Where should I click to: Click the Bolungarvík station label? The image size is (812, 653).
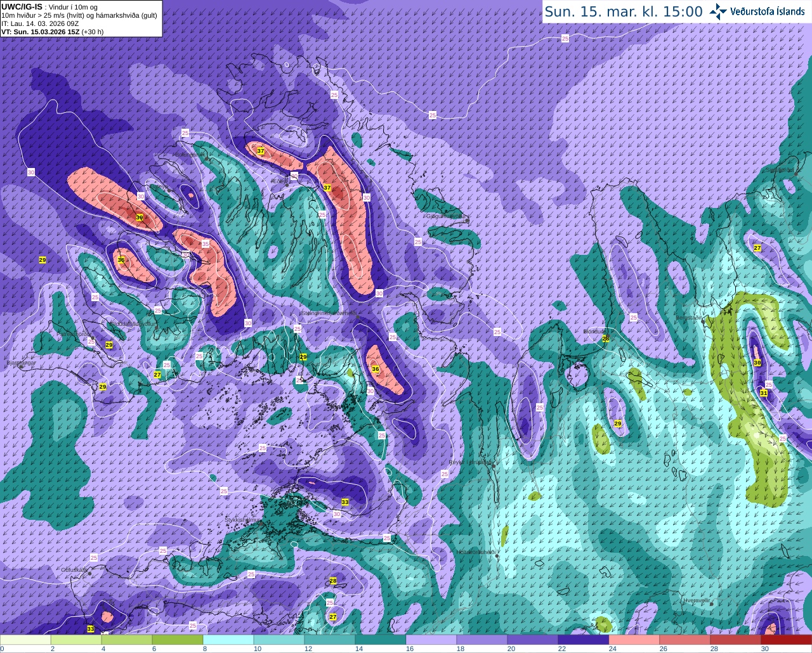[189, 154]
